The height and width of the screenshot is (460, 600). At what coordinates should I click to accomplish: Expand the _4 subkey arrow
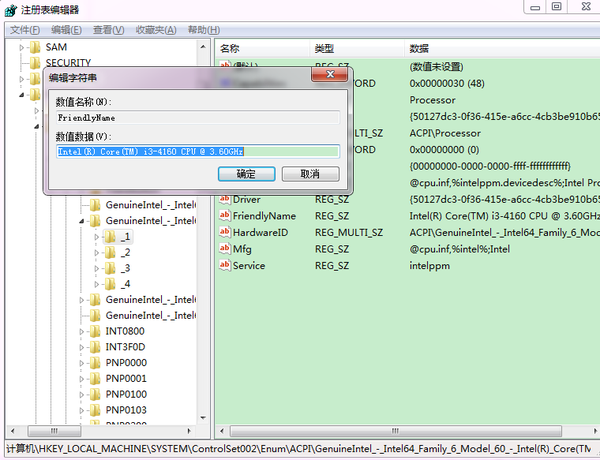coord(96,284)
